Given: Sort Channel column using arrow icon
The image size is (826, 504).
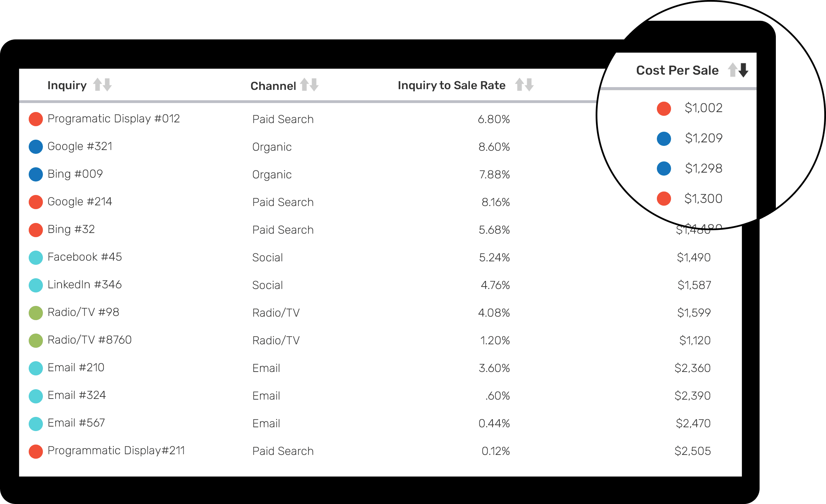Looking at the screenshot, I should [309, 85].
